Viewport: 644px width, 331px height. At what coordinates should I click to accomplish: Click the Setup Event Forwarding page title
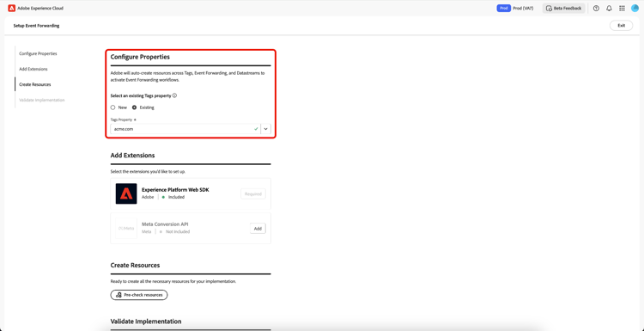coord(36,26)
